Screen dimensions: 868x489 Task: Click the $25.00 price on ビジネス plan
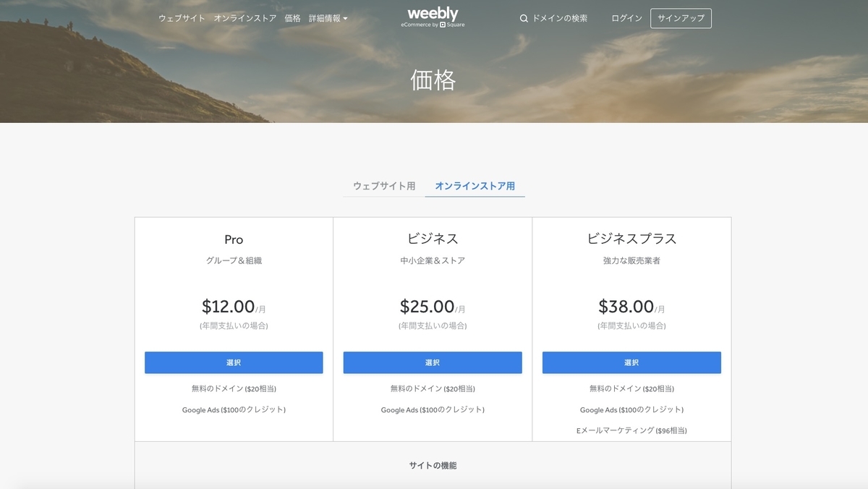point(427,307)
